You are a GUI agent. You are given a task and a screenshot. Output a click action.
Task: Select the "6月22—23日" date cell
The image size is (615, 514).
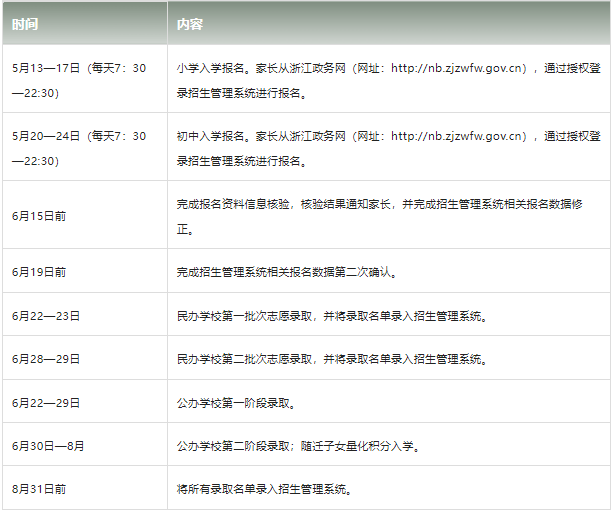(x=46, y=316)
